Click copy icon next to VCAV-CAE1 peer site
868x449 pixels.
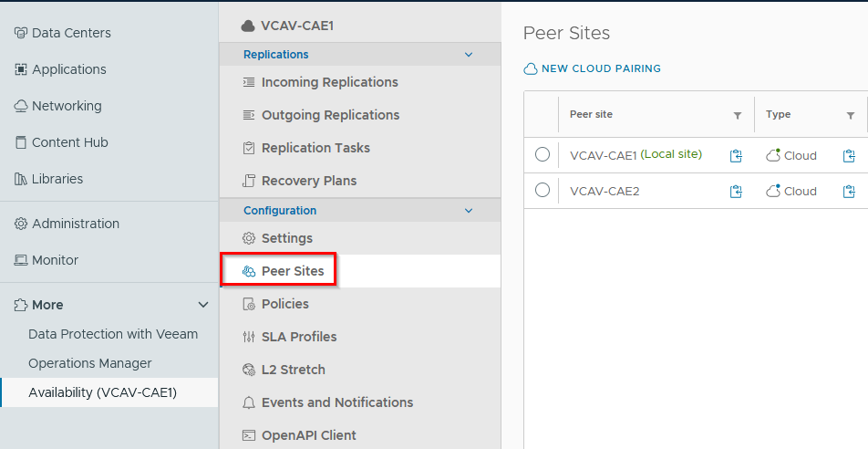pyautogui.click(x=736, y=156)
